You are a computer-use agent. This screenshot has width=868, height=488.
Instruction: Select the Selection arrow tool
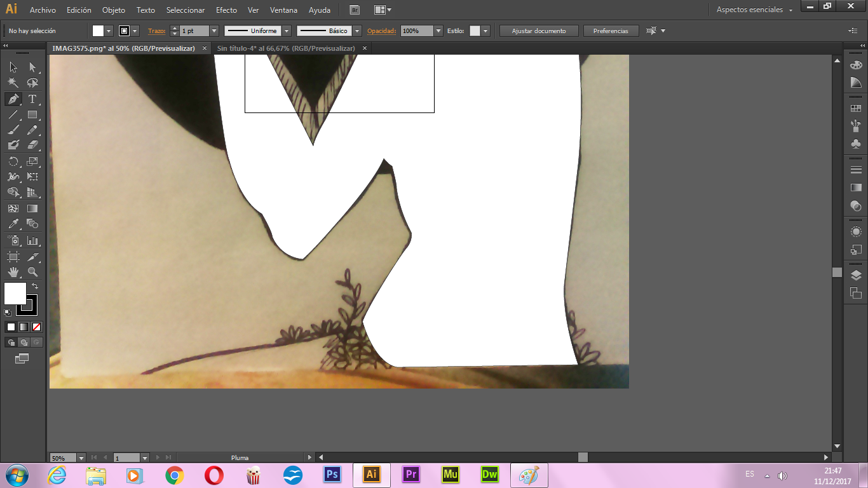[13, 67]
